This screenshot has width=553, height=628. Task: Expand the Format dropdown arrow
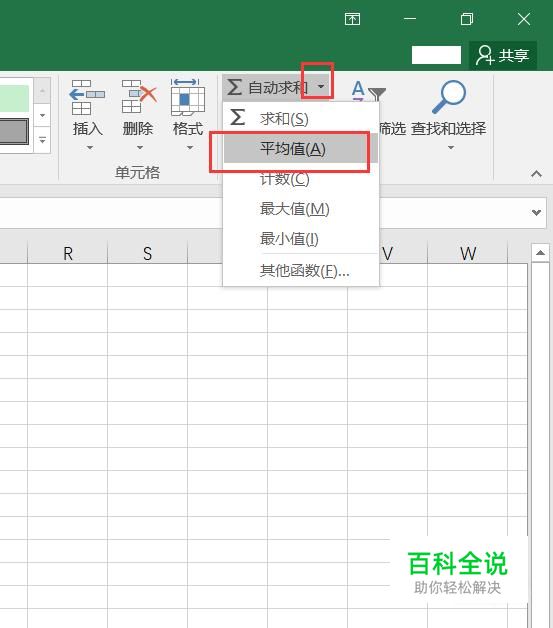(x=190, y=148)
